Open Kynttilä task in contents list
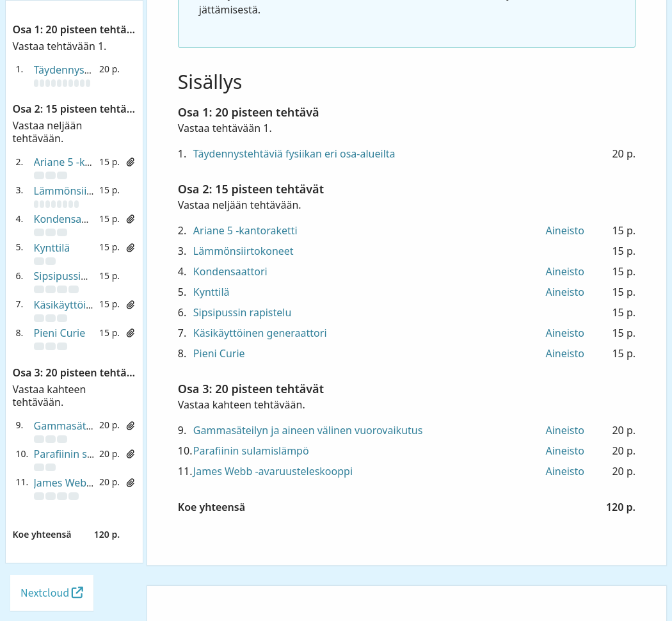The height and width of the screenshot is (621, 672). [211, 293]
